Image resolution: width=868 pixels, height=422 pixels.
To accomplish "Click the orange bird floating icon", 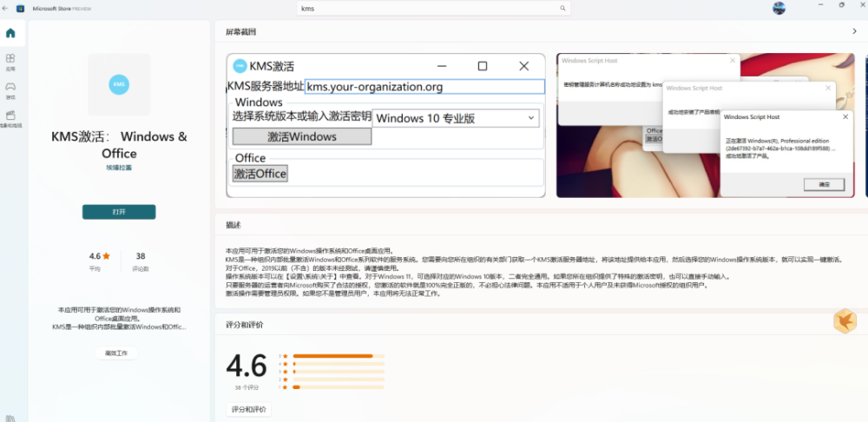I will point(845,321).
